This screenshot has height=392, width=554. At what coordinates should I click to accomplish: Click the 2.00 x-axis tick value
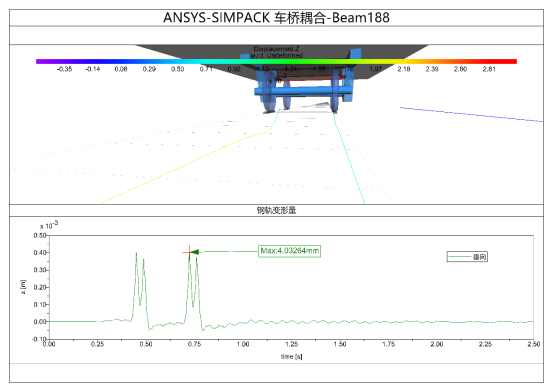point(437,344)
